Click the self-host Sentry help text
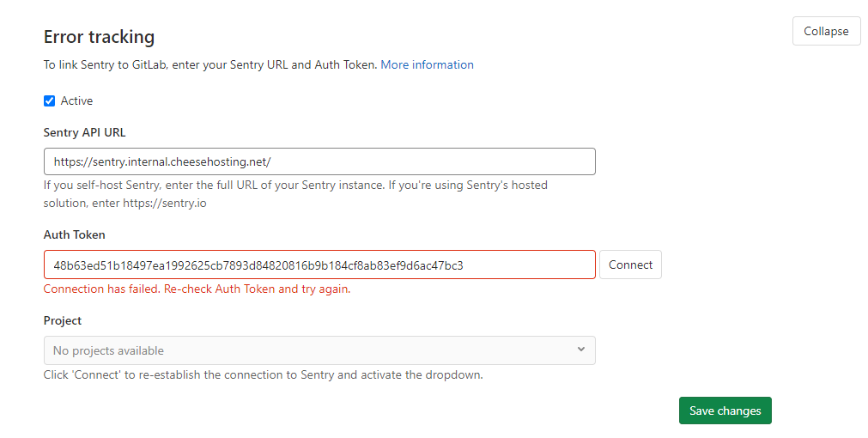The height and width of the screenshot is (438, 868). (x=295, y=185)
